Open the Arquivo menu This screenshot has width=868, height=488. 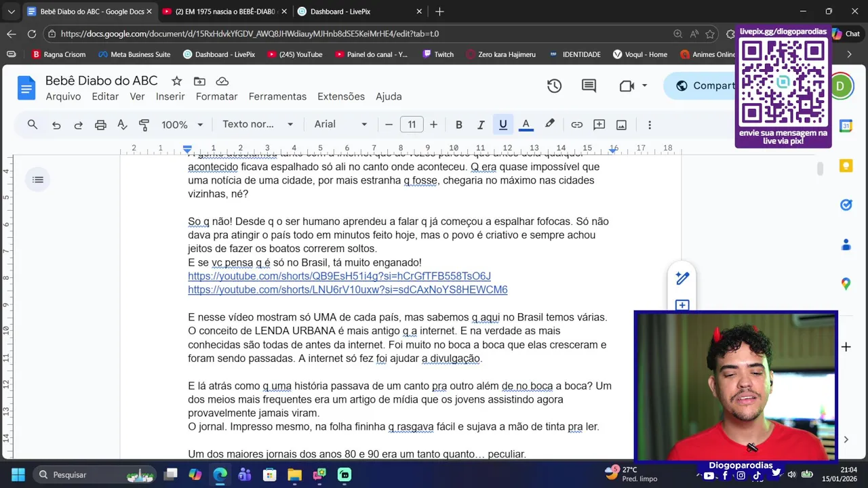click(x=63, y=96)
